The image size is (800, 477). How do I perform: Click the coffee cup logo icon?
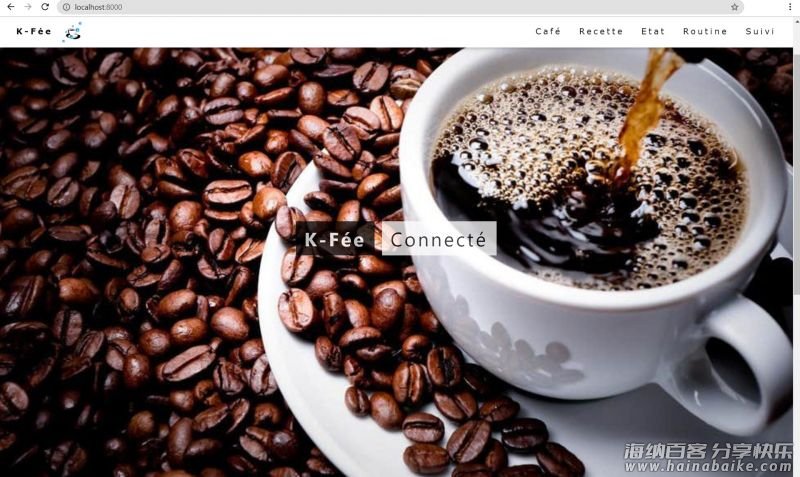(72, 32)
